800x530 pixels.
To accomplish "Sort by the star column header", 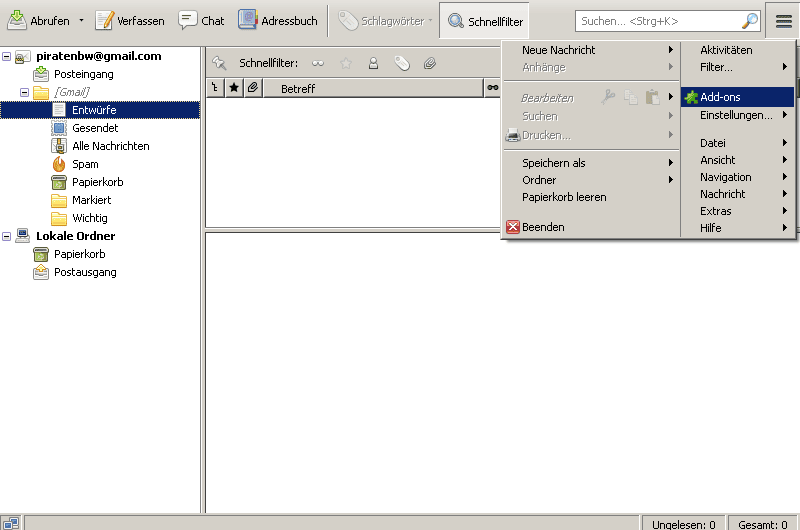I will click(x=234, y=88).
